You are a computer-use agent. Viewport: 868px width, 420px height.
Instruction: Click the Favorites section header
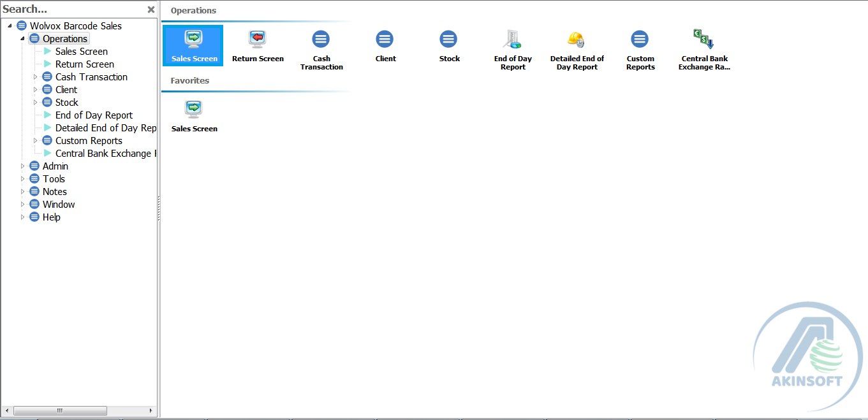[x=190, y=81]
